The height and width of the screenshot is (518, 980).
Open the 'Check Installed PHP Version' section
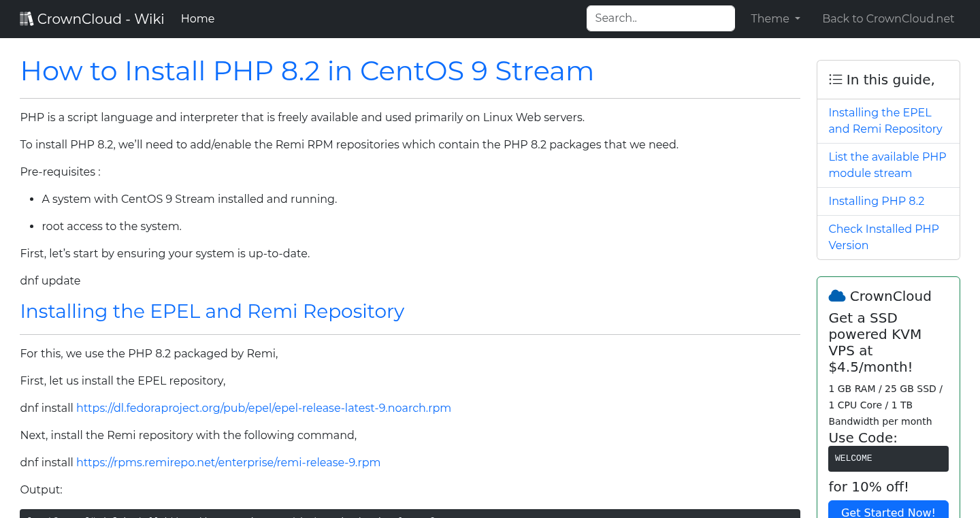pyautogui.click(x=883, y=237)
